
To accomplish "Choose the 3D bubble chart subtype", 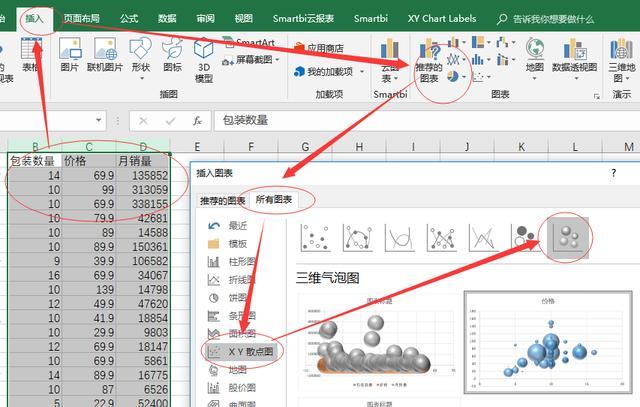I will [568, 238].
